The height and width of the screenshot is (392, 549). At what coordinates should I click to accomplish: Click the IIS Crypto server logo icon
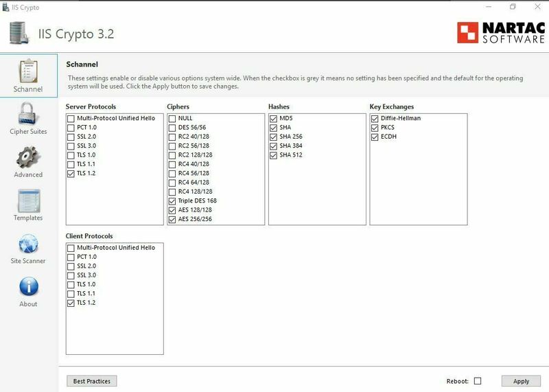[x=19, y=33]
